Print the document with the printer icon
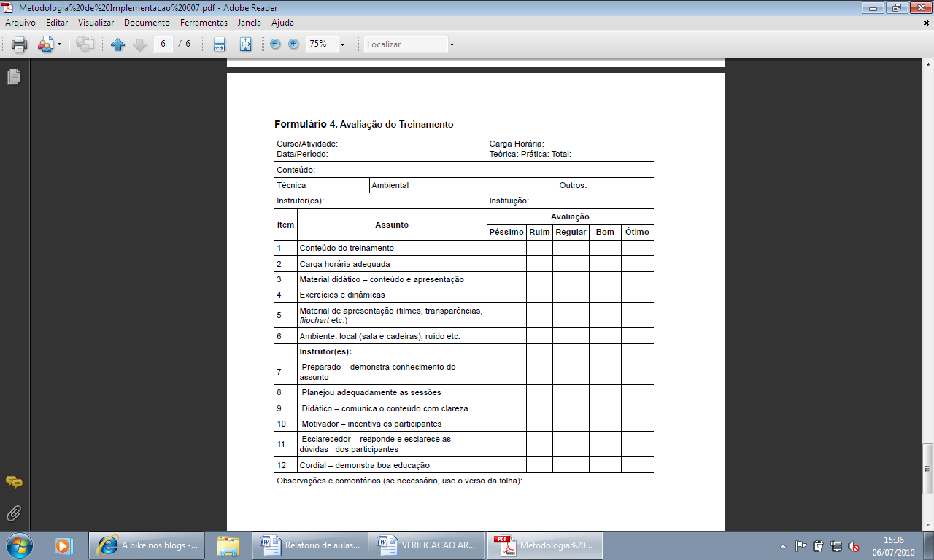 coord(20,44)
